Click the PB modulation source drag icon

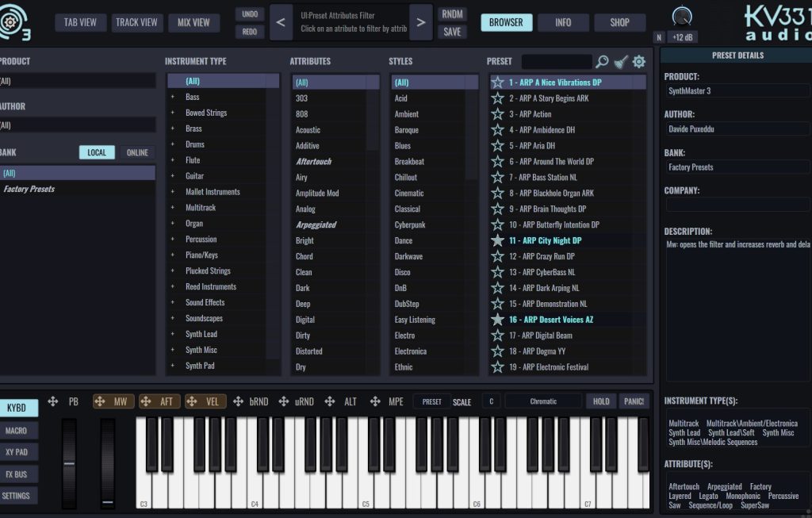[53, 401]
